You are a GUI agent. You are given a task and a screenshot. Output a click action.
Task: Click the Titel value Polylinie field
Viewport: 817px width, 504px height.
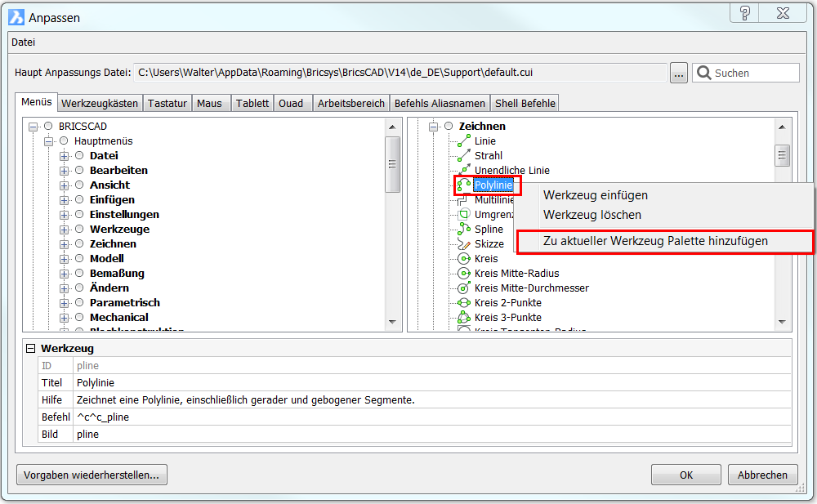click(432, 382)
